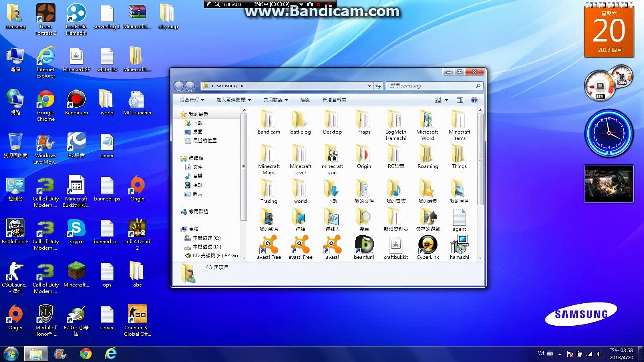Screen dimensions: 644x362
Task: Select the CSOLauncher desktop icon
Action: tap(15, 278)
